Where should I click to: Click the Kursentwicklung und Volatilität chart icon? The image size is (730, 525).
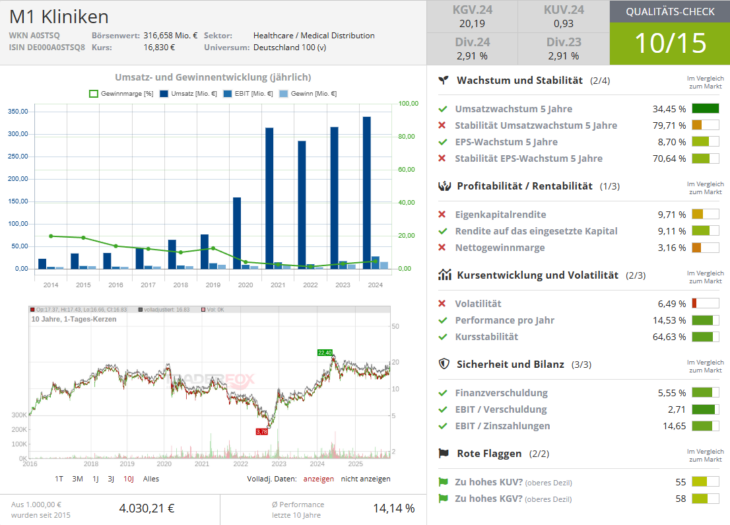point(442,274)
